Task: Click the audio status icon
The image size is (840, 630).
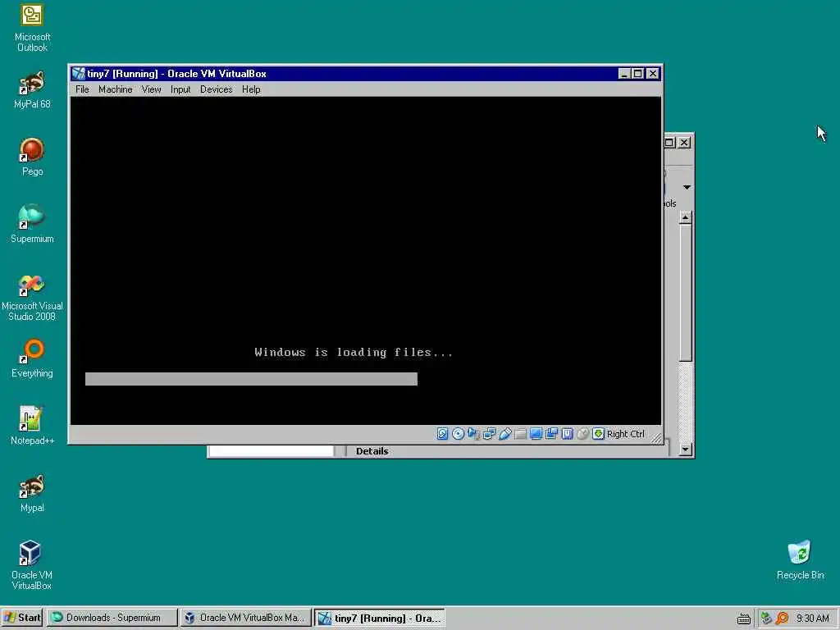Action: tap(473, 434)
